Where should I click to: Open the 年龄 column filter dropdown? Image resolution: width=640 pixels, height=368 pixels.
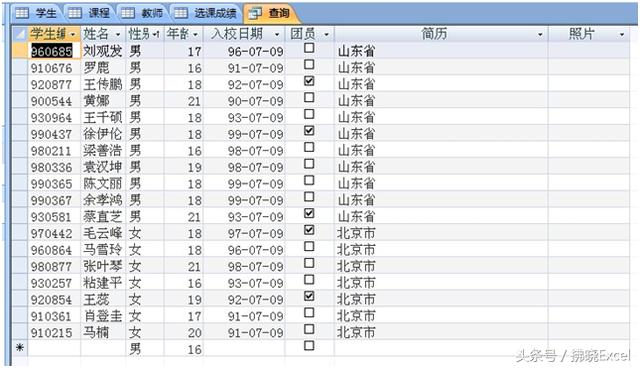[196, 35]
